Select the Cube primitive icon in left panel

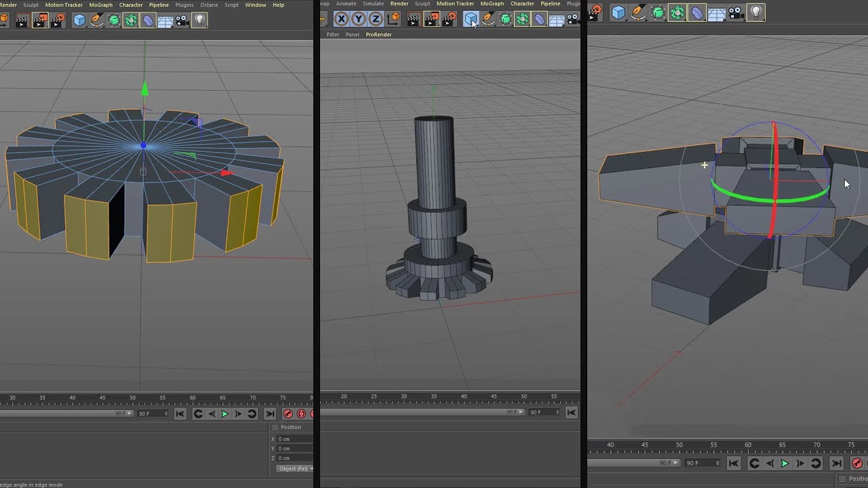tap(79, 20)
